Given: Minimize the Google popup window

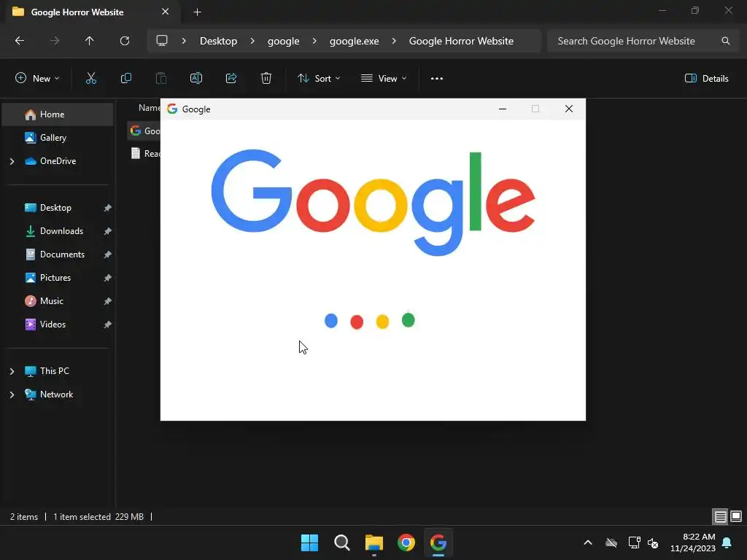Looking at the screenshot, I should click(502, 109).
